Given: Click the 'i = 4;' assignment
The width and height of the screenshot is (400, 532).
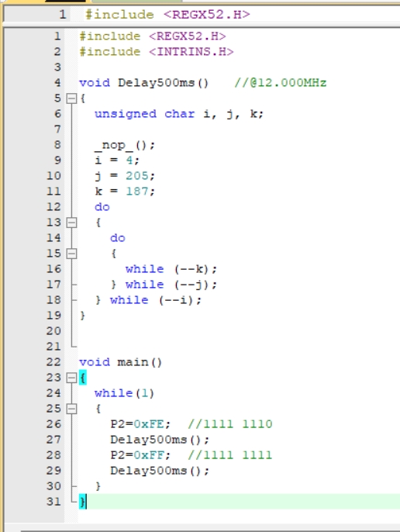Looking at the screenshot, I should pyautogui.click(x=117, y=160).
